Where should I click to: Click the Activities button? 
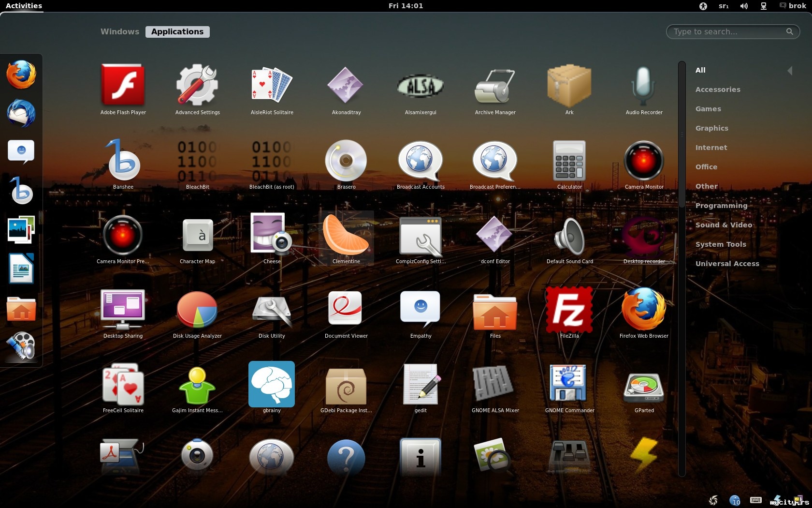24,6
